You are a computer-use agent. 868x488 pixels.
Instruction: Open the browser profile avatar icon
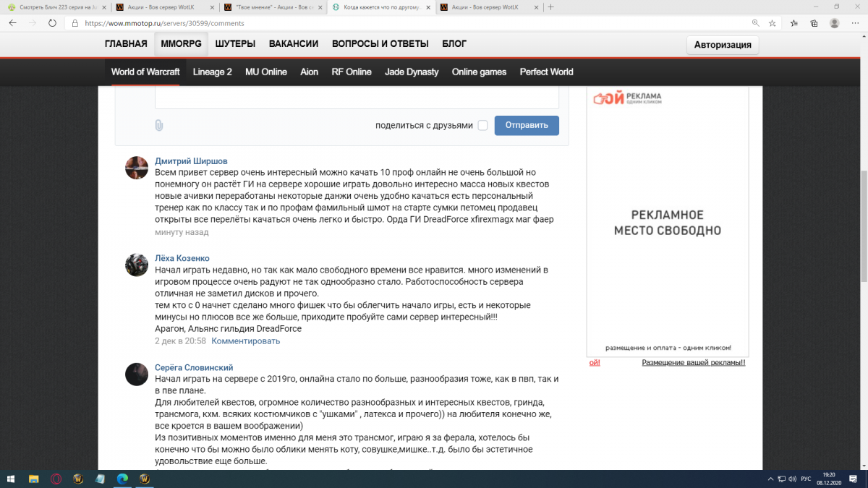[x=834, y=23]
